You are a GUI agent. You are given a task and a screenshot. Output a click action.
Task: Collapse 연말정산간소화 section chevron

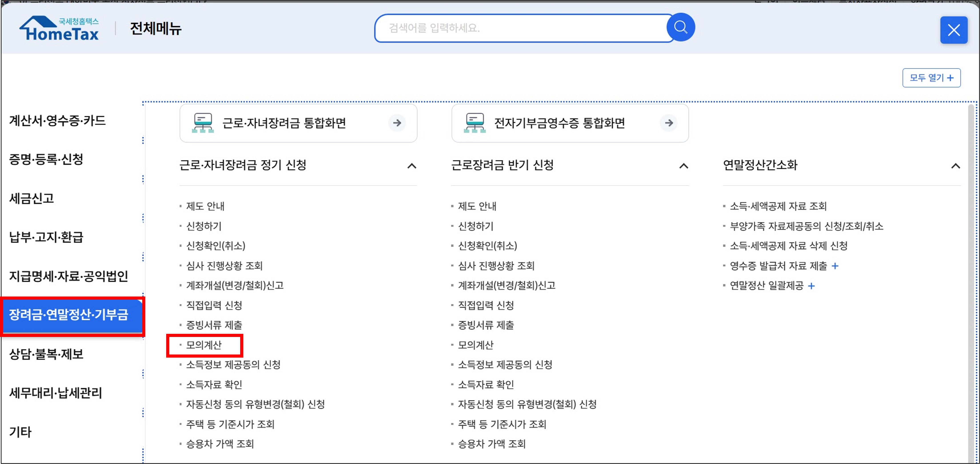(955, 166)
